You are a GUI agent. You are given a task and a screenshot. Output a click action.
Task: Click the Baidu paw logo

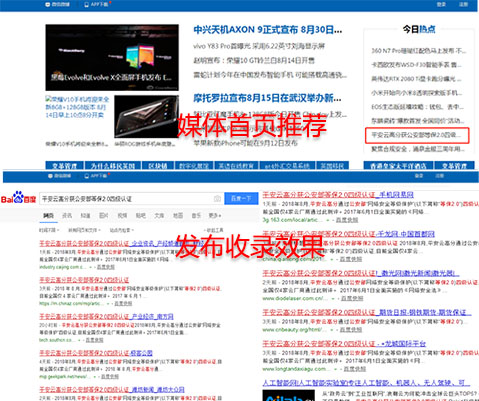[18, 198]
